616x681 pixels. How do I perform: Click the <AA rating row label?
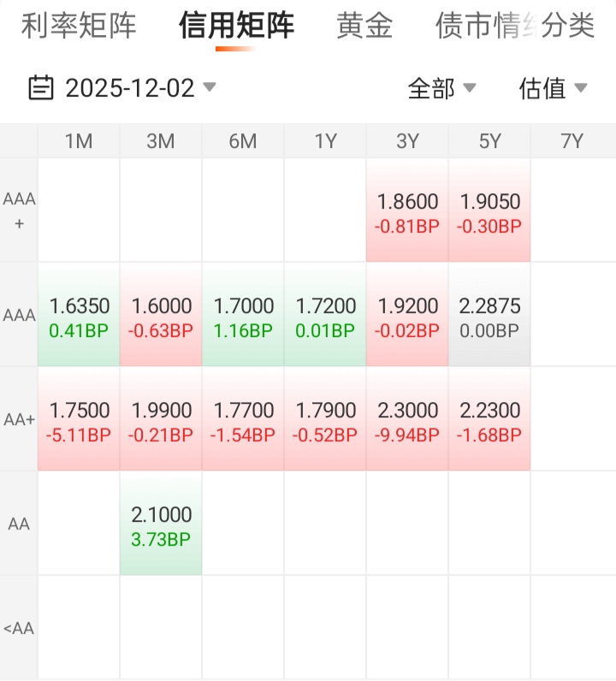pyautogui.click(x=19, y=628)
